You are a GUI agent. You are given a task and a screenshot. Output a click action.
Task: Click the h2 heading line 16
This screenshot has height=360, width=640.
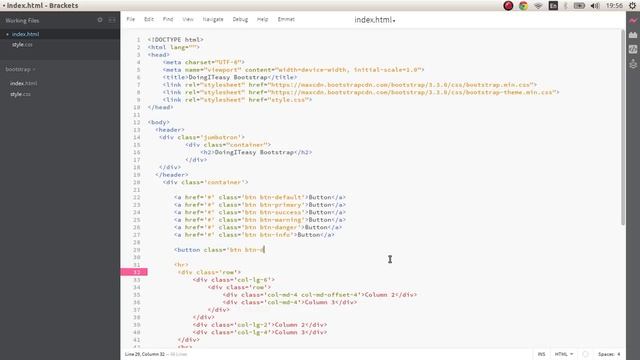coord(256,152)
